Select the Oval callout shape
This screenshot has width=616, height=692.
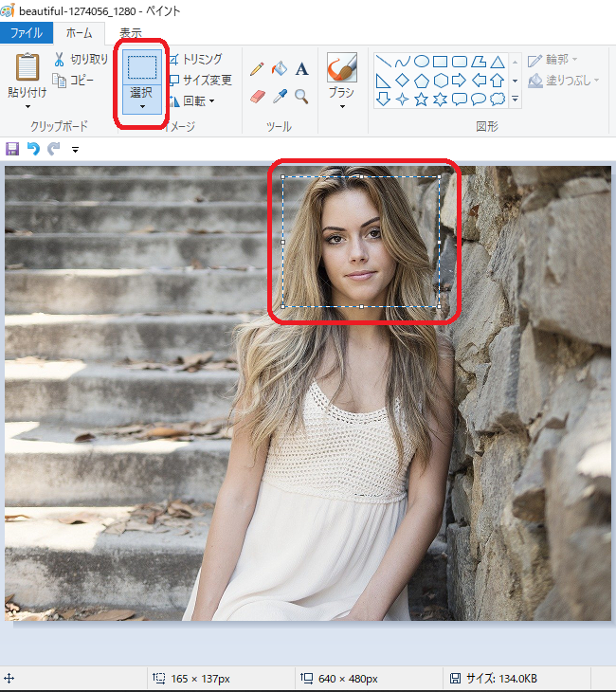(479, 100)
